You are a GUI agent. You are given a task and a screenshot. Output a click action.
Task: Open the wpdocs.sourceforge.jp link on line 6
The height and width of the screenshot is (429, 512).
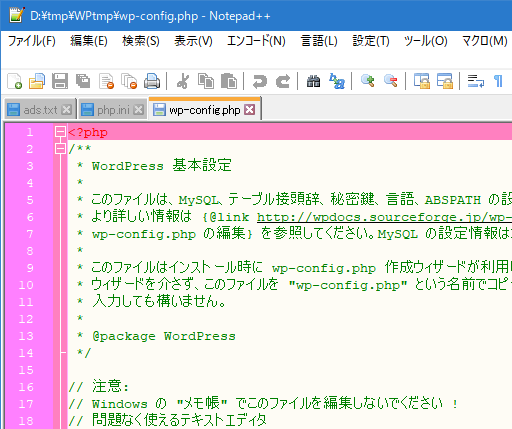(384, 217)
